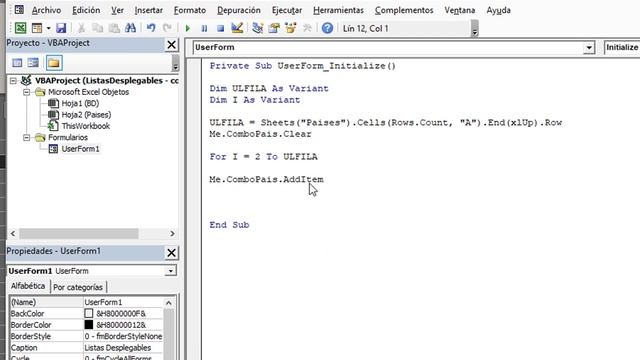Click the Insert UserForm toolbar icon
This screenshot has height=360, width=640.
click(x=37, y=28)
